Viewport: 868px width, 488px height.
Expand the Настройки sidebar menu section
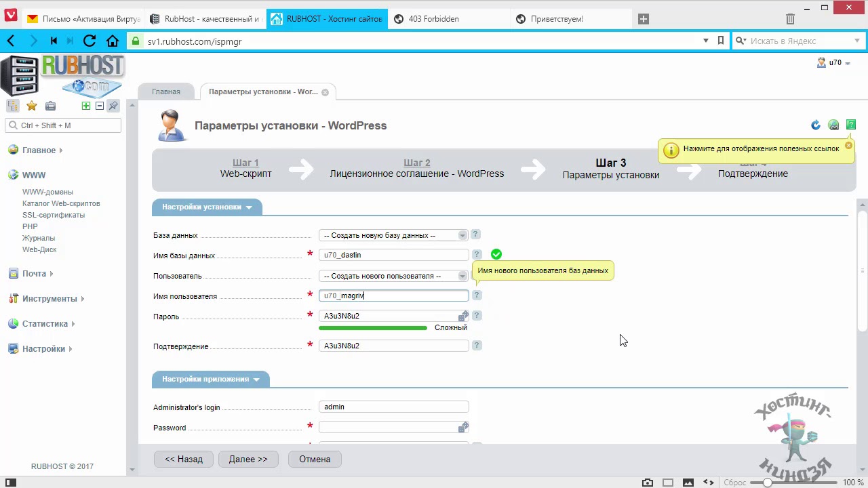point(40,349)
